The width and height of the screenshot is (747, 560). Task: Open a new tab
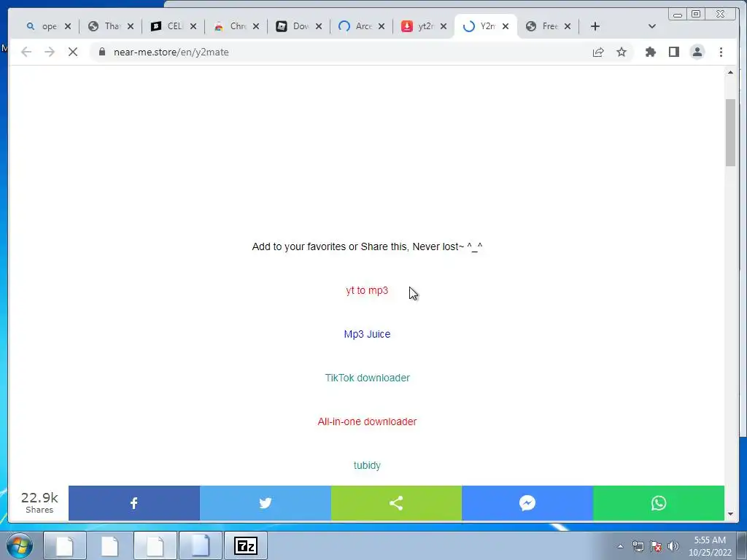595,26
